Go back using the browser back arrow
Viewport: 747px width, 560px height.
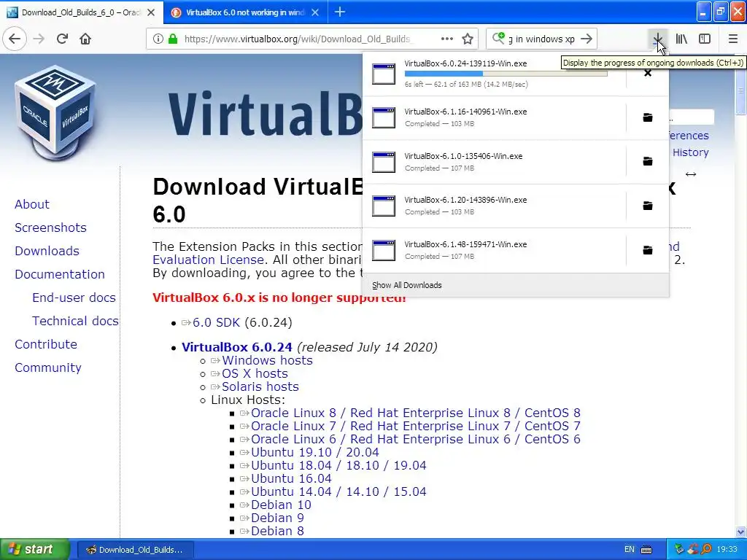15,39
